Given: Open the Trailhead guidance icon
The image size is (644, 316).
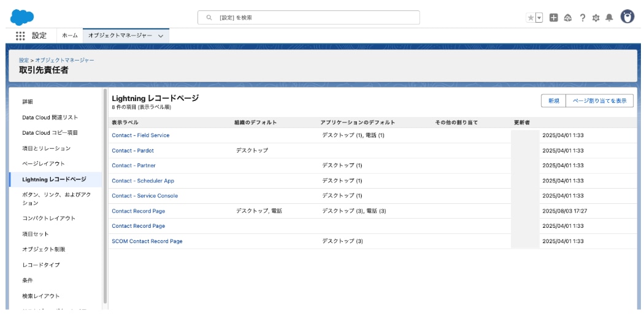Looking at the screenshot, I should click(x=567, y=18).
